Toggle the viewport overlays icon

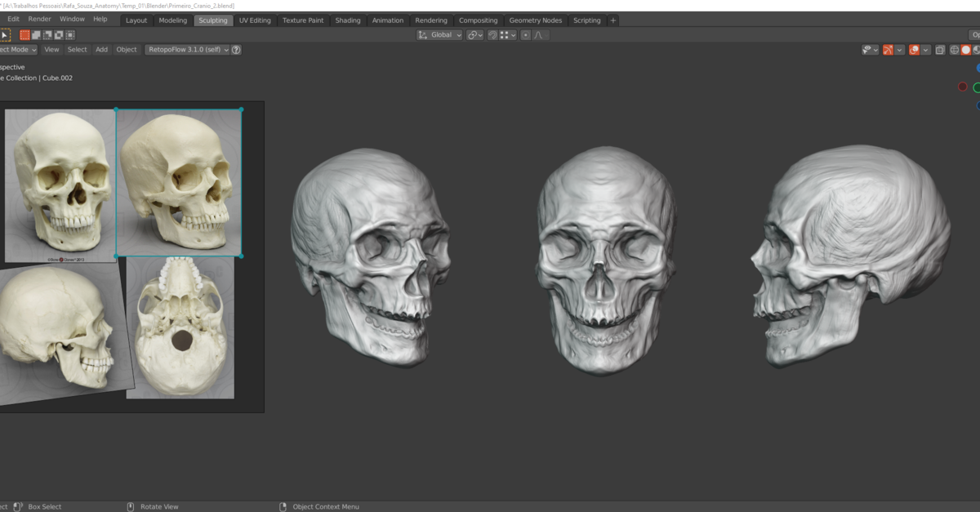[x=914, y=50]
